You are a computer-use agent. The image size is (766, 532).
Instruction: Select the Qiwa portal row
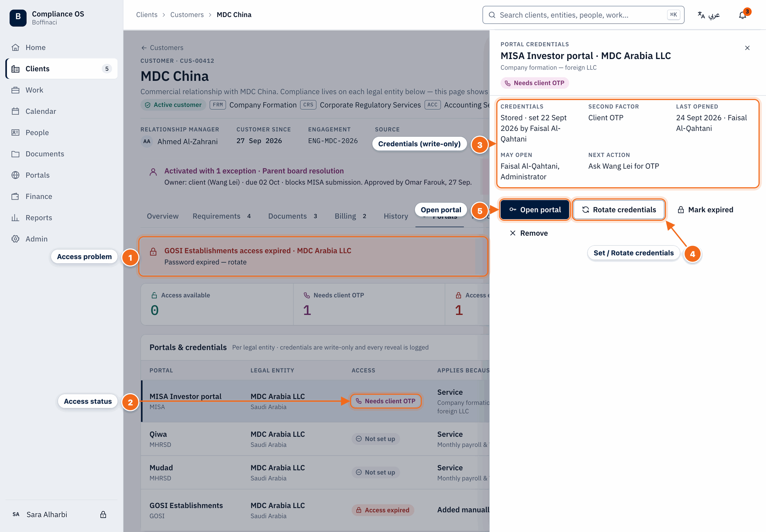coord(315,439)
